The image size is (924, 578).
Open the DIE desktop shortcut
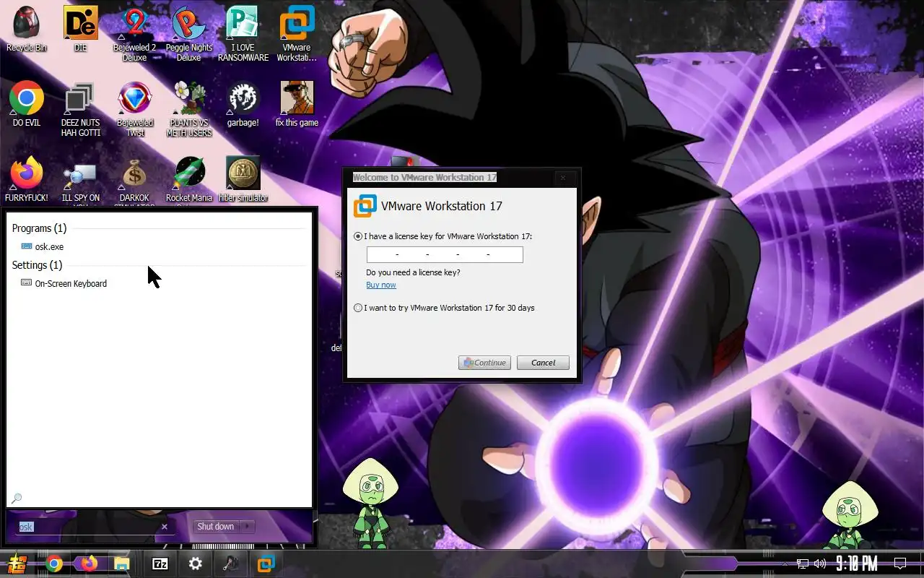coord(80,29)
